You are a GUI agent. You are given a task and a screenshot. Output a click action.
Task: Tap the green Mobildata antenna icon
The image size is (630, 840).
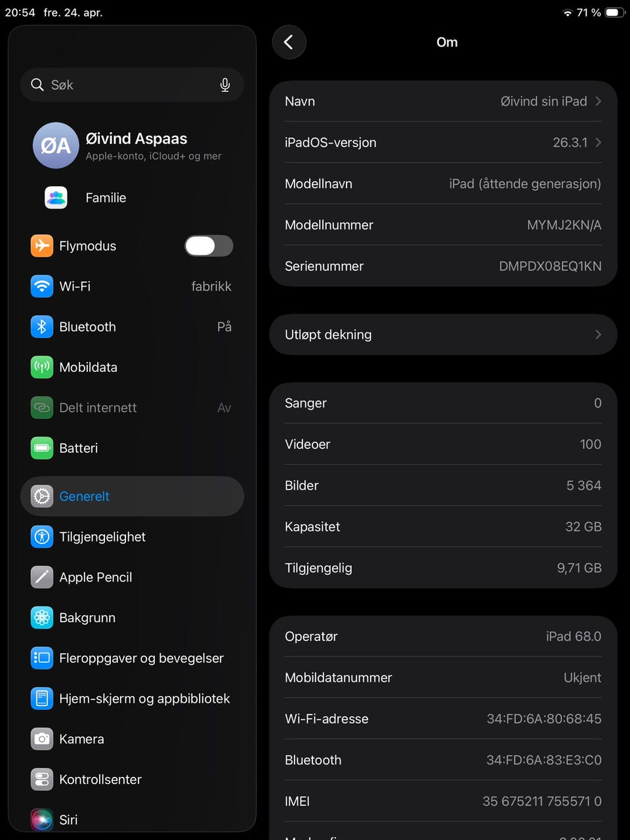[42, 367]
